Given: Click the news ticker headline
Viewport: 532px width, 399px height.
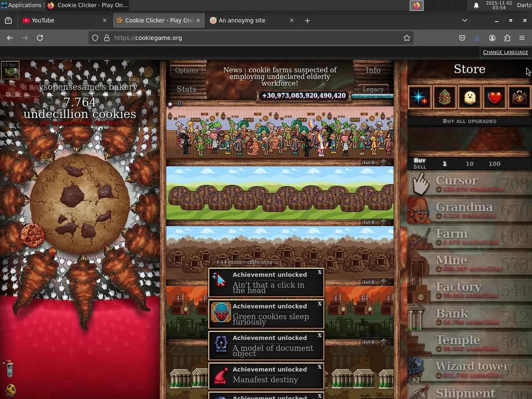Looking at the screenshot, I should [280, 76].
